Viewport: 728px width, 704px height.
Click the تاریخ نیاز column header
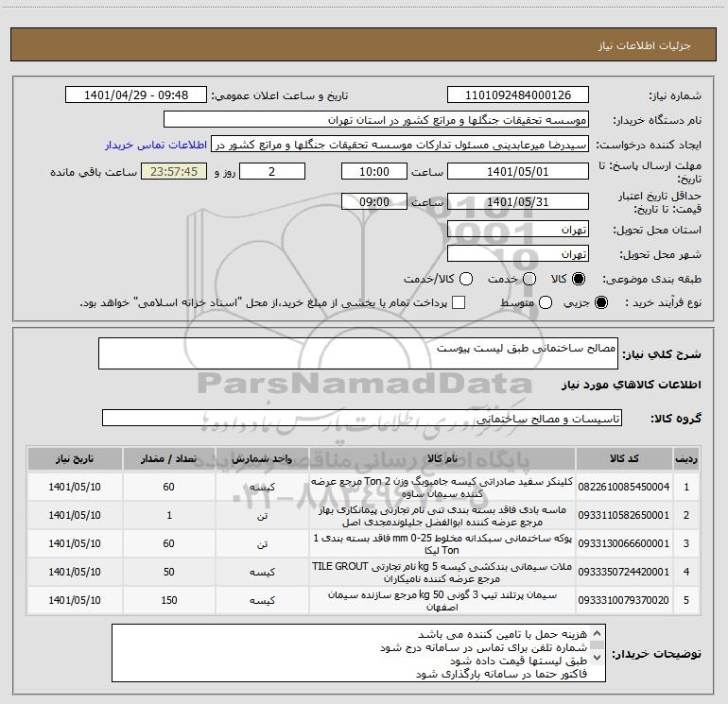coord(75,459)
